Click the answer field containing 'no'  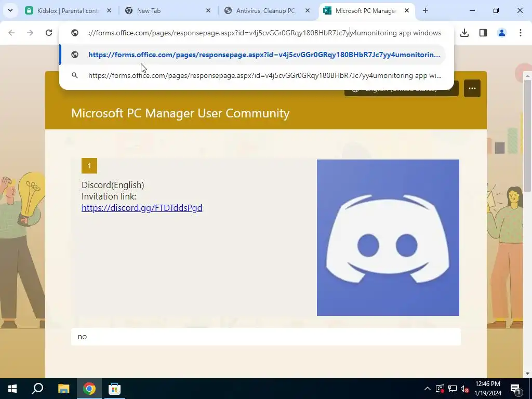pyautogui.click(x=265, y=337)
